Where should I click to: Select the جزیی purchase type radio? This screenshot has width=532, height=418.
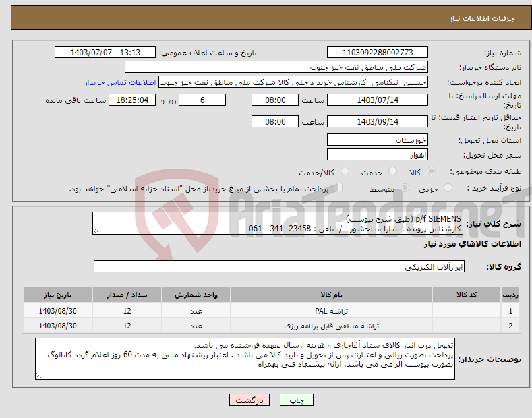tap(448, 187)
